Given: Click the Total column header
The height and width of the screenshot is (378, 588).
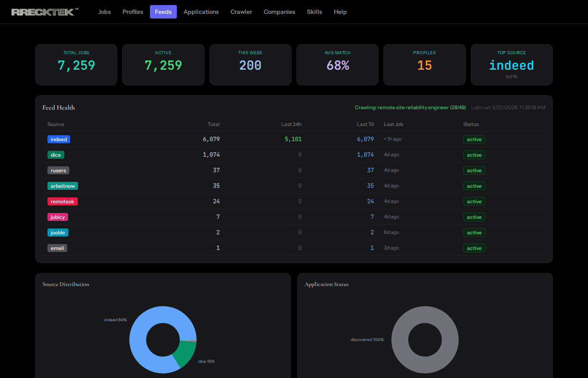Looking at the screenshot, I should (x=213, y=124).
